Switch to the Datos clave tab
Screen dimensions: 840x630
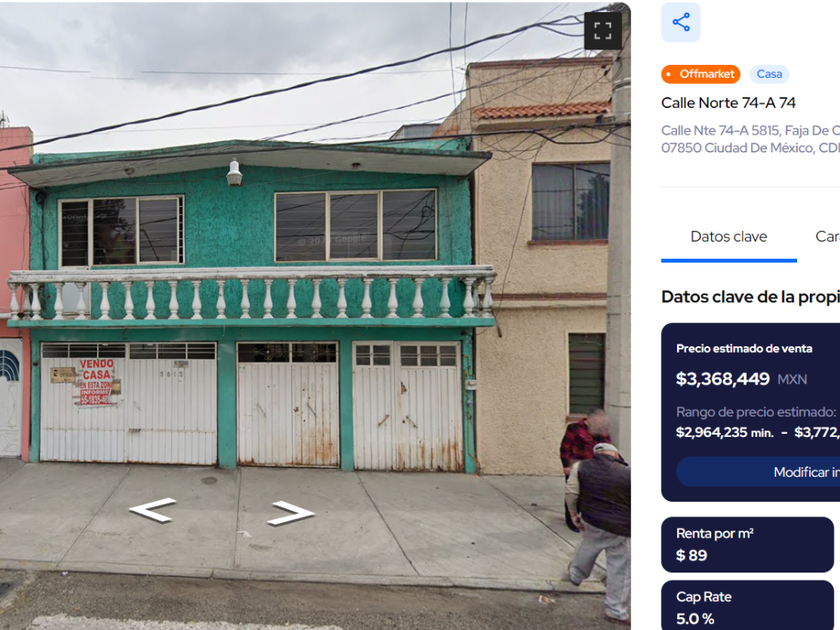[729, 236]
